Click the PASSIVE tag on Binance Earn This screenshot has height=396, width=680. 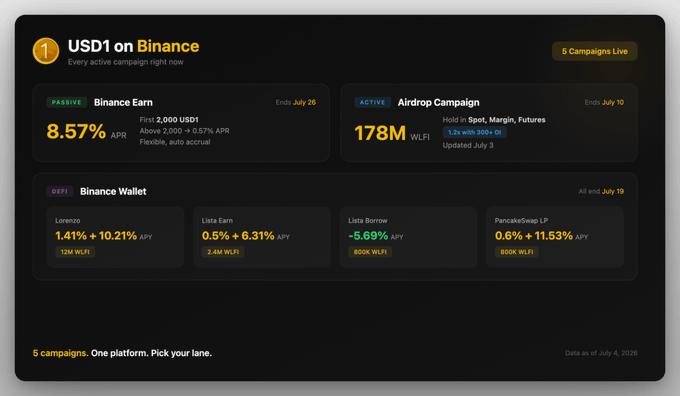(x=67, y=102)
